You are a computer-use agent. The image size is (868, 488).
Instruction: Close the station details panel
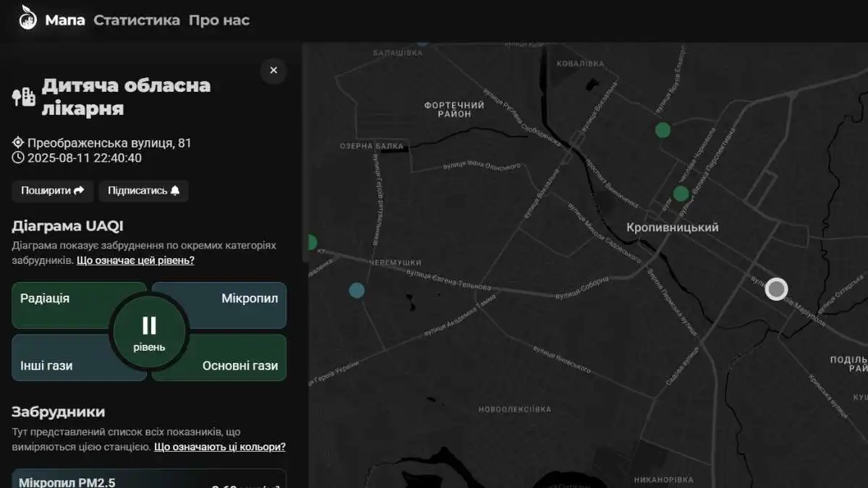273,70
